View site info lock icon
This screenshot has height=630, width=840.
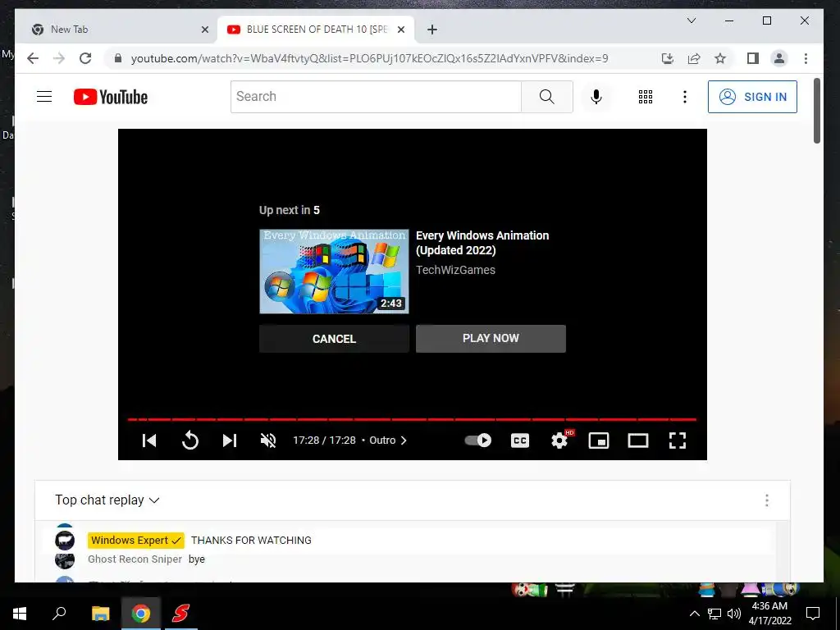(118, 58)
